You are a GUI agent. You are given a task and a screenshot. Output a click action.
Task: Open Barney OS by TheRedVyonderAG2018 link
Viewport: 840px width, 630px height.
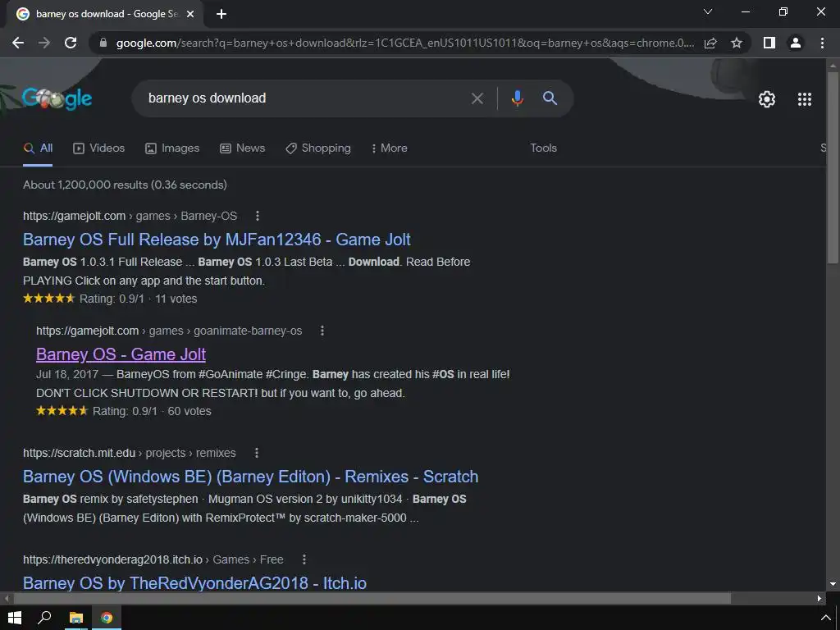194,583
